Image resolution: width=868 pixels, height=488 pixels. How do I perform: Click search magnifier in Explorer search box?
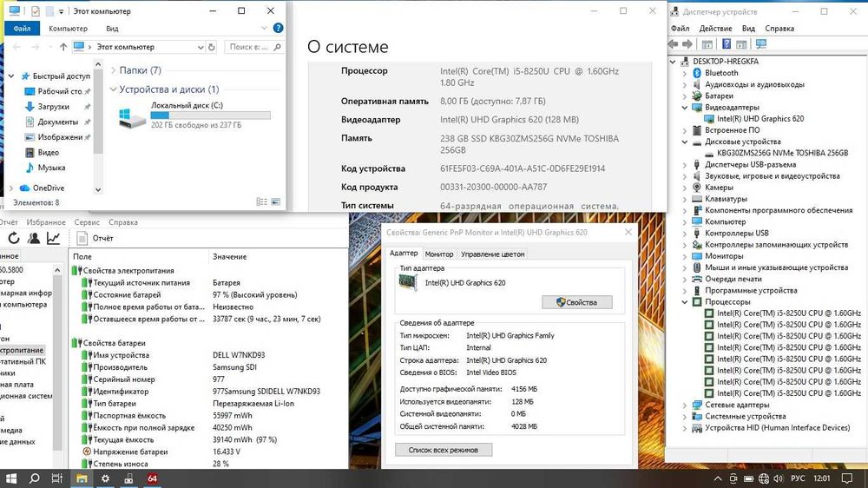point(278,47)
